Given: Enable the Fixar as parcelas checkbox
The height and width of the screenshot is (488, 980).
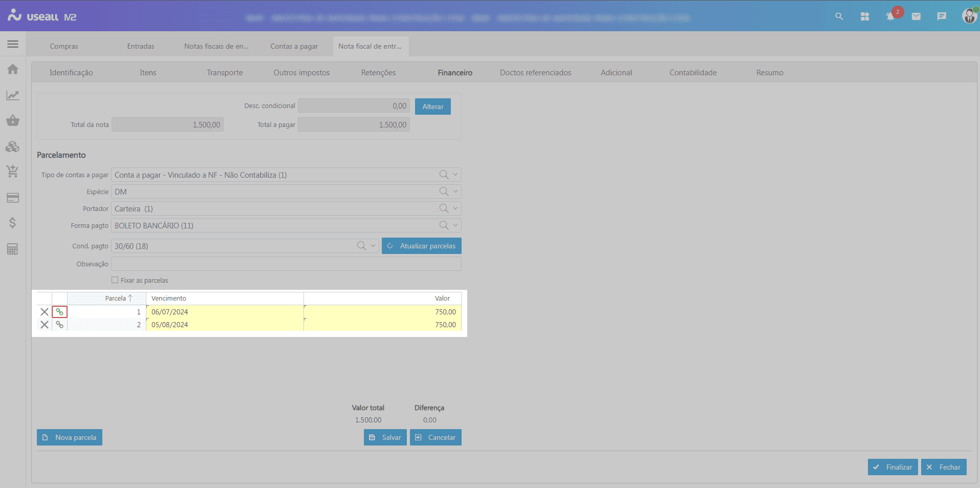Looking at the screenshot, I should click(x=115, y=280).
